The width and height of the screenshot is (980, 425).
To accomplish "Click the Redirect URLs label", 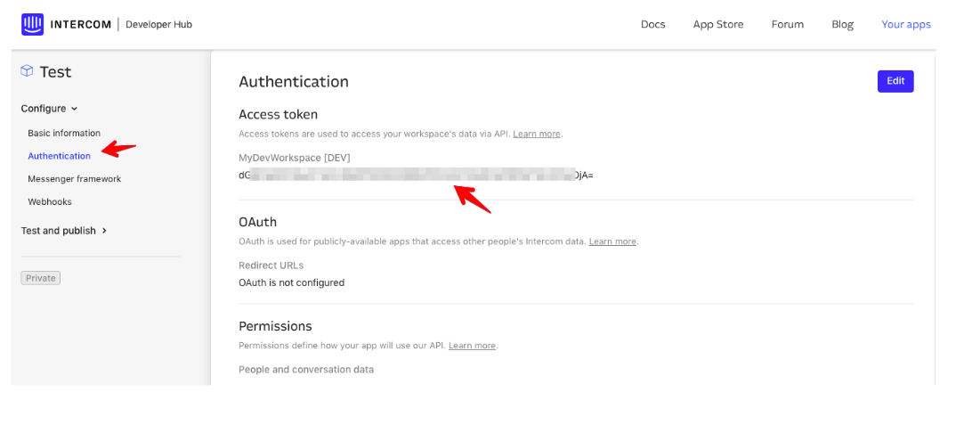I will click(x=271, y=265).
